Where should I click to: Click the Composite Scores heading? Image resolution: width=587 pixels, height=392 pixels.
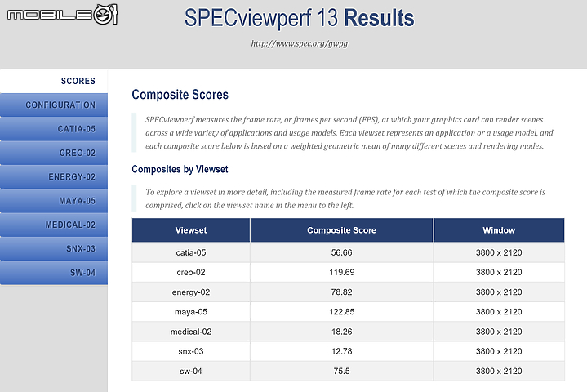coord(180,95)
